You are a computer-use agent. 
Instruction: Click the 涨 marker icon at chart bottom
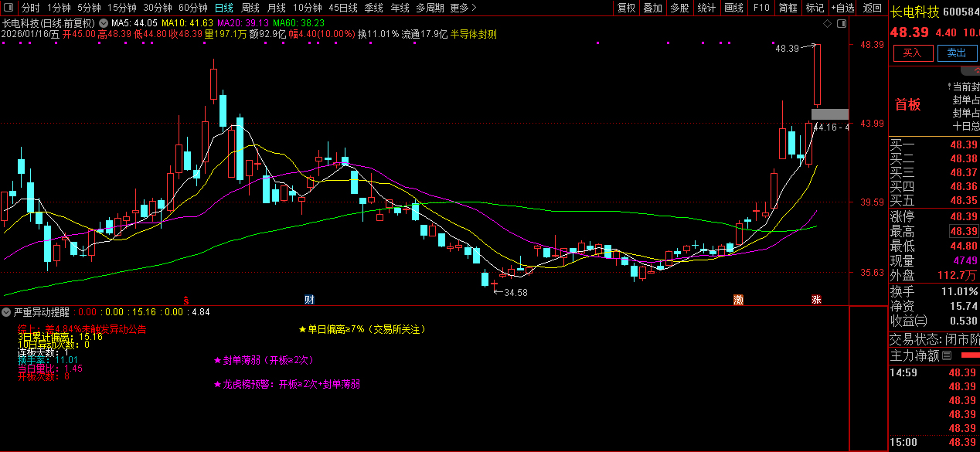click(816, 299)
